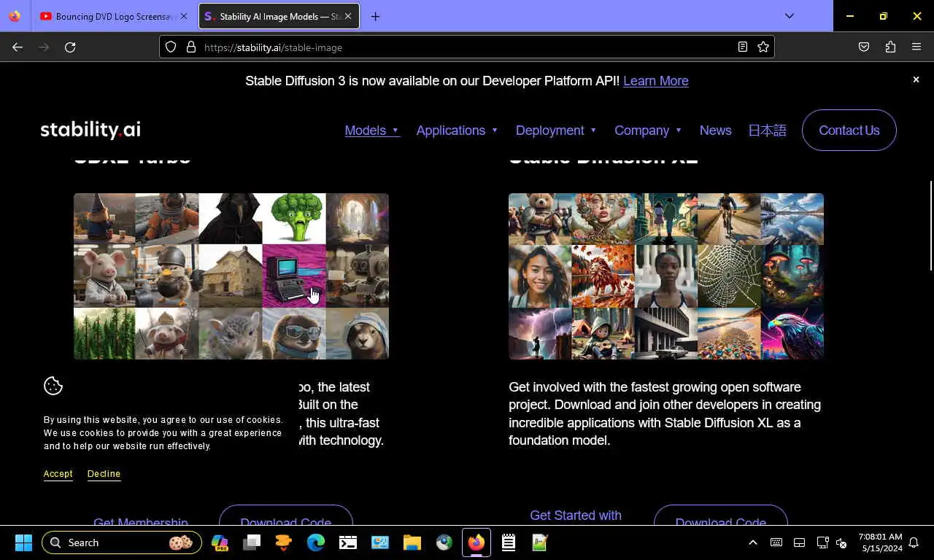Click the Stable Diffusion XL image collage

tap(666, 276)
